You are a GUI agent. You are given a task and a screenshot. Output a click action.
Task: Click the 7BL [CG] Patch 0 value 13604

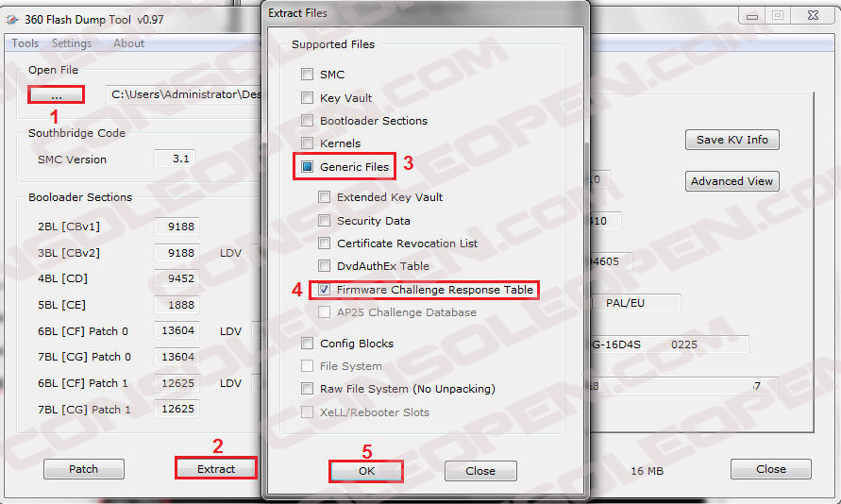point(177,357)
